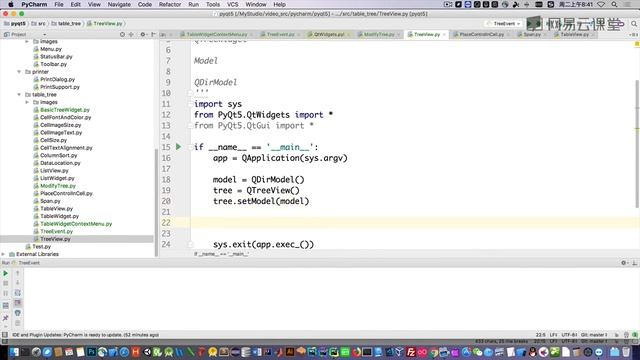Click the if __name__ editor breadcrumb below code

point(221,254)
